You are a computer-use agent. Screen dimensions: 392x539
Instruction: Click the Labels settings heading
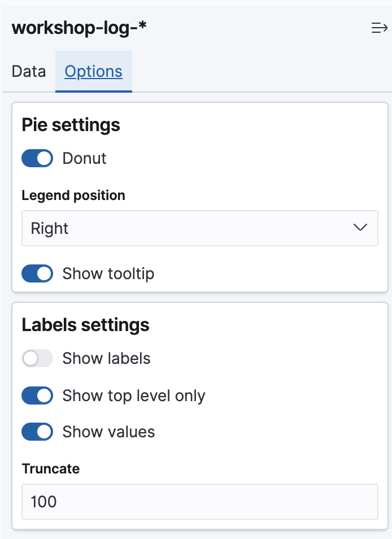[x=85, y=325]
